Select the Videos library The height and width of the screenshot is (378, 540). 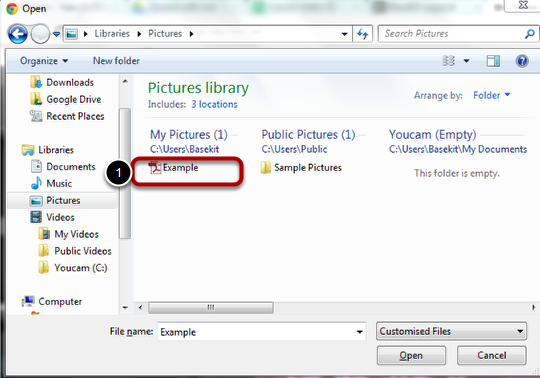60,217
